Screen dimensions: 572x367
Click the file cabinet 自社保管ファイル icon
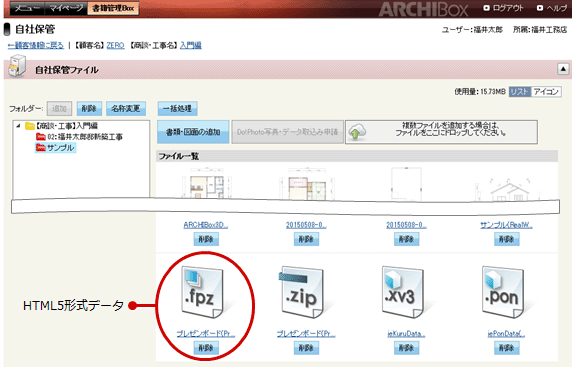pos(17,66)
